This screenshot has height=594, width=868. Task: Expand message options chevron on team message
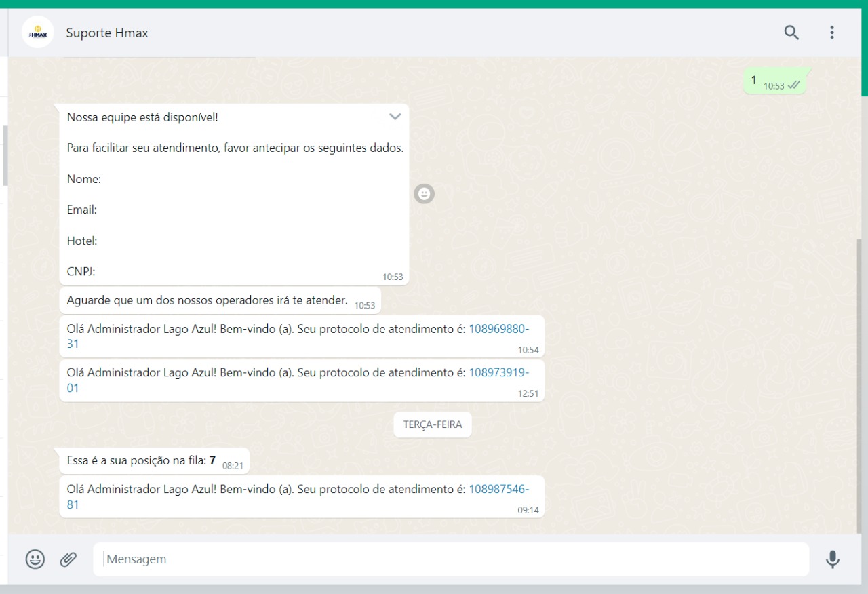coord(395,117)
